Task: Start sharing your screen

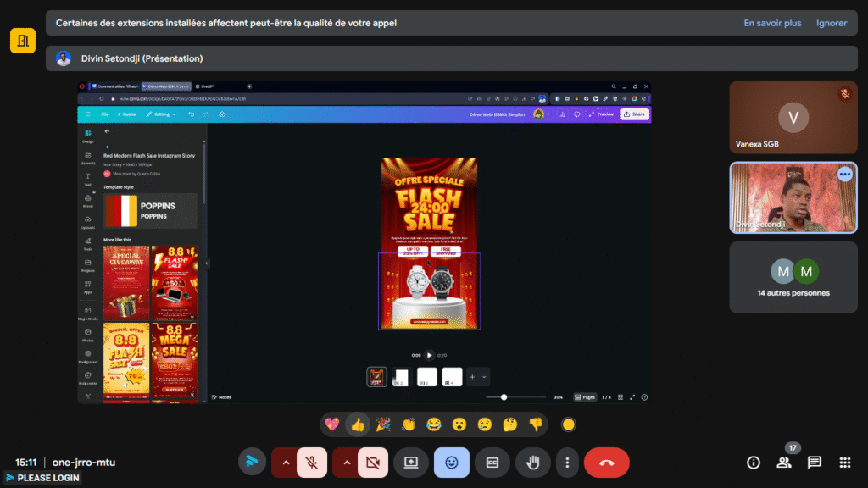Action: tap(411, 463)
